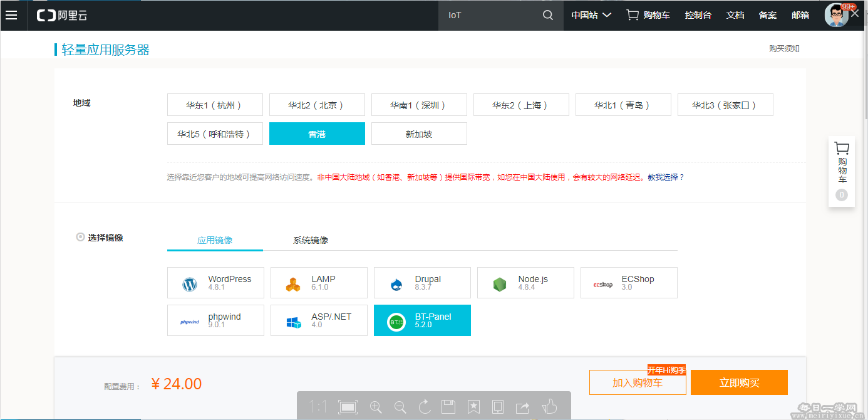
Task: Open the 购买须知 link
Action: pyautogui.click(x=784, y=49)
